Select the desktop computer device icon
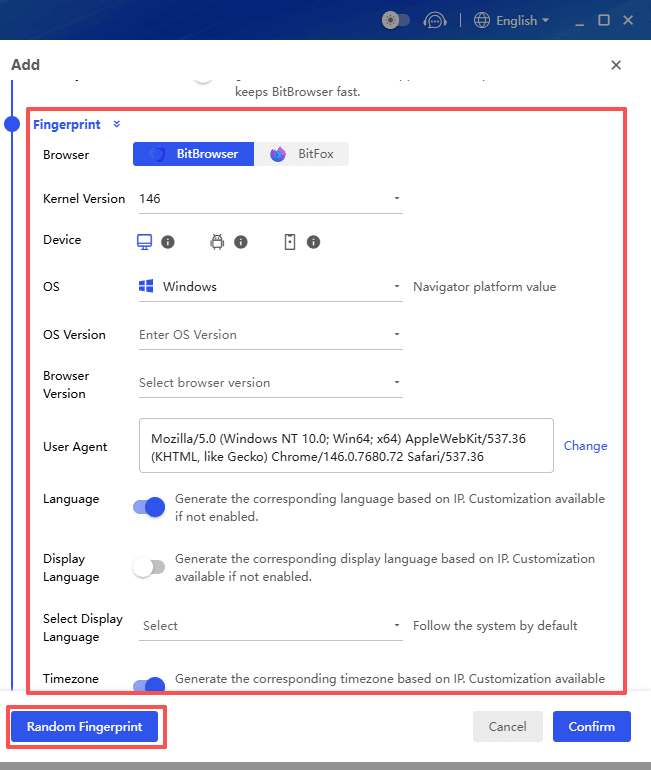This screenshot has height=770, width=651. coord(144,242)
